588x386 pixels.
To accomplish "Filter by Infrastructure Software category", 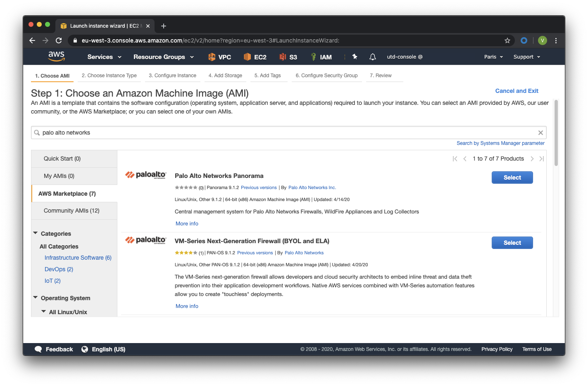I will pos(78,258).
